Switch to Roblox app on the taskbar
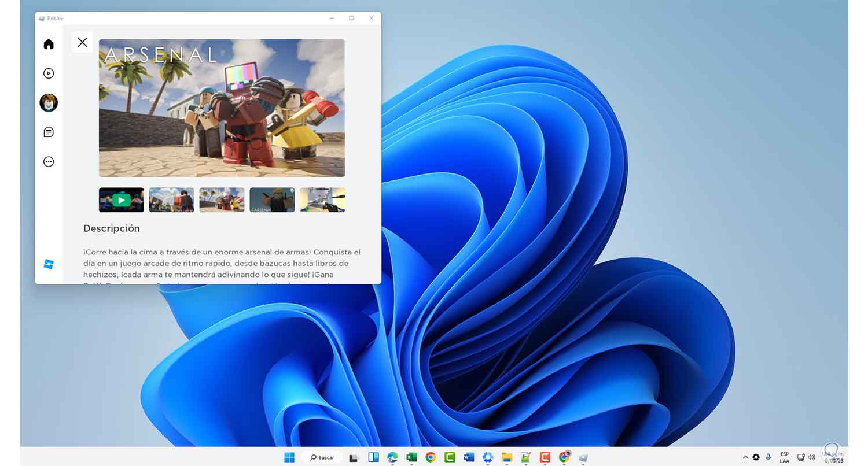Image resolution: width=868 pixels, height=466 pixels. point(583,457)
